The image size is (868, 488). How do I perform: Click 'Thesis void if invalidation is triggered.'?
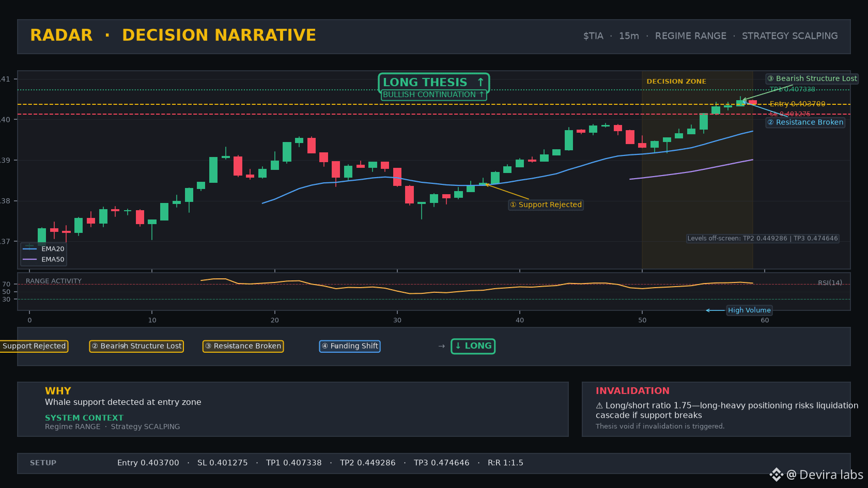pos(660,427)
